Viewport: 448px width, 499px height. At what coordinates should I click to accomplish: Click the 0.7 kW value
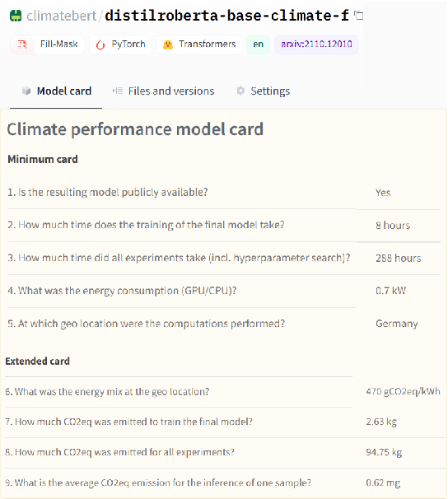pyautogui.click(x=390, y=291)
